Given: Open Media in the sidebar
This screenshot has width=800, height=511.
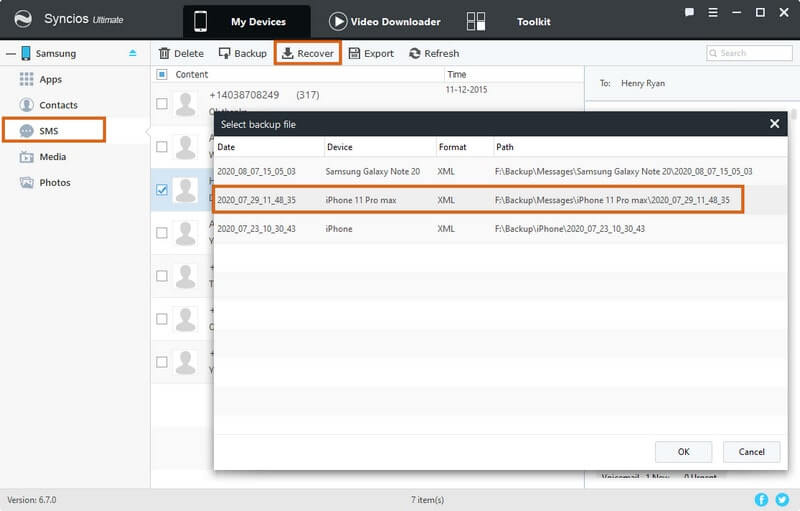Looking at the screenshot, I should point(53,157).
